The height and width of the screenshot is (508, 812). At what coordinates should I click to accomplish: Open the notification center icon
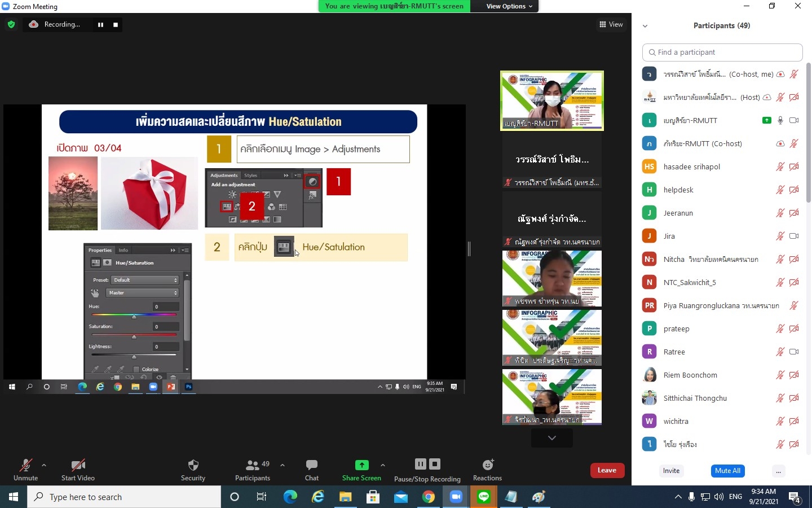point(795,497)
